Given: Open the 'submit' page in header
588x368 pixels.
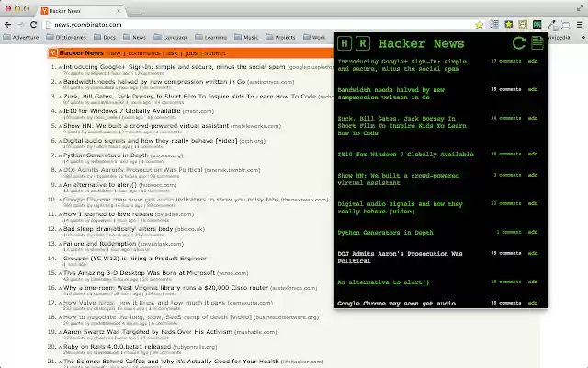Looking at the screenshot, I should point(215,53).
